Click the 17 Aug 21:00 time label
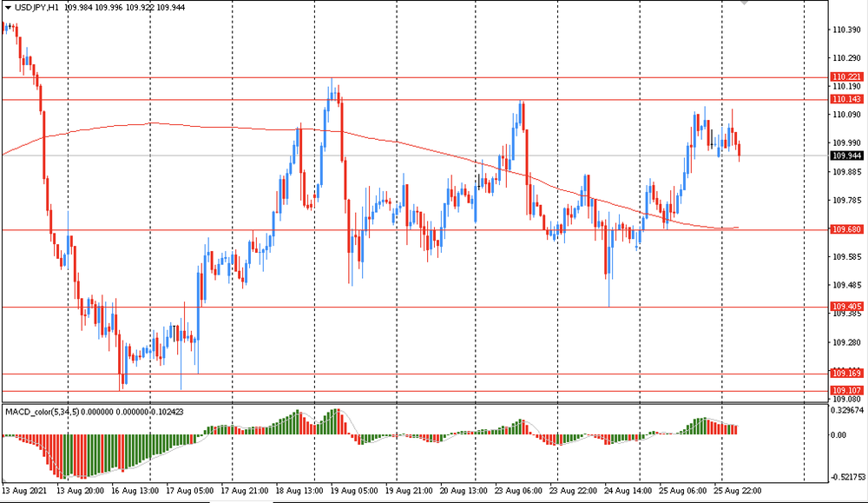868x503 pixels. pyautogui.click(x=244, y=491)
